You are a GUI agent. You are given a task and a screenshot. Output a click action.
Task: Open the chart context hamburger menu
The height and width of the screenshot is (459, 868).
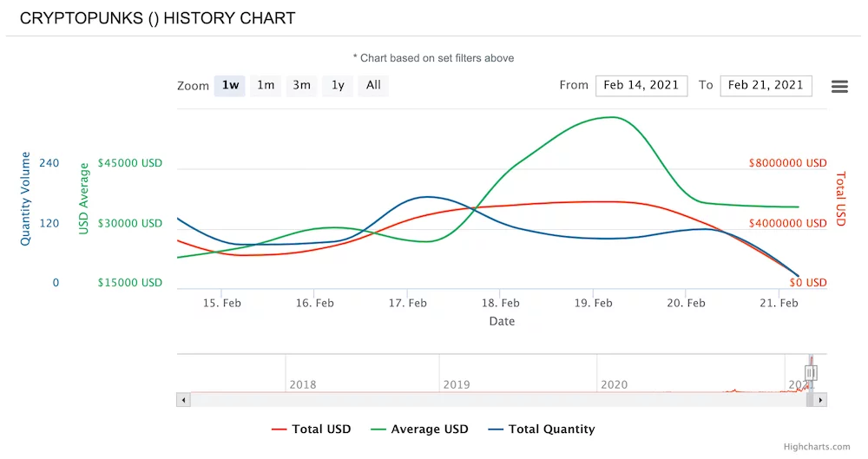(839, 87)
